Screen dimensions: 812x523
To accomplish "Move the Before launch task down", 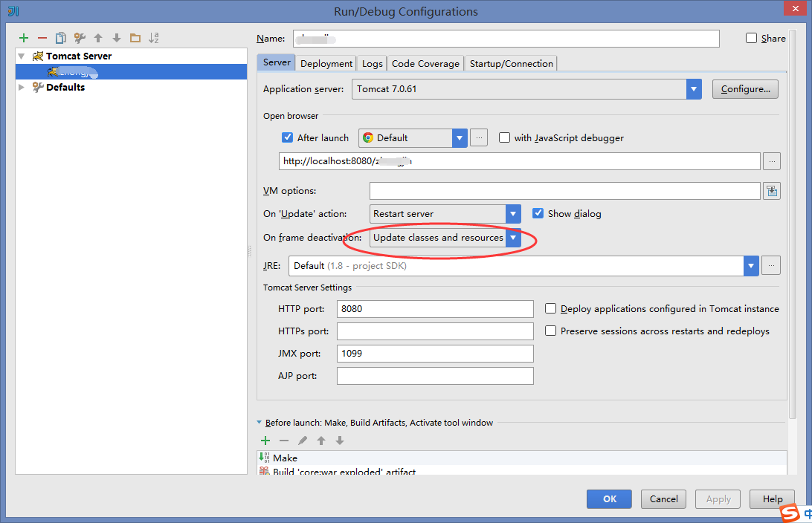I will [x=340, y=441].
